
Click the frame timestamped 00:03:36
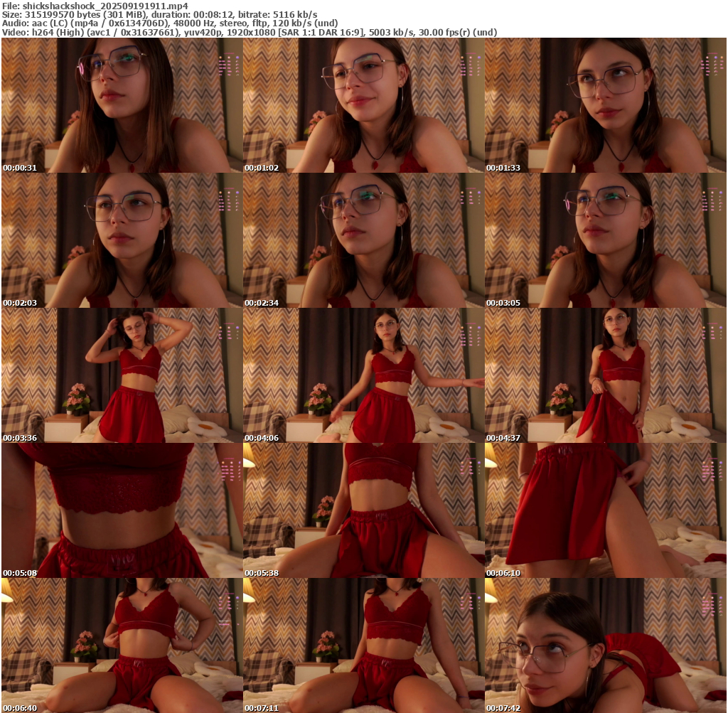(x=122, y=375)
